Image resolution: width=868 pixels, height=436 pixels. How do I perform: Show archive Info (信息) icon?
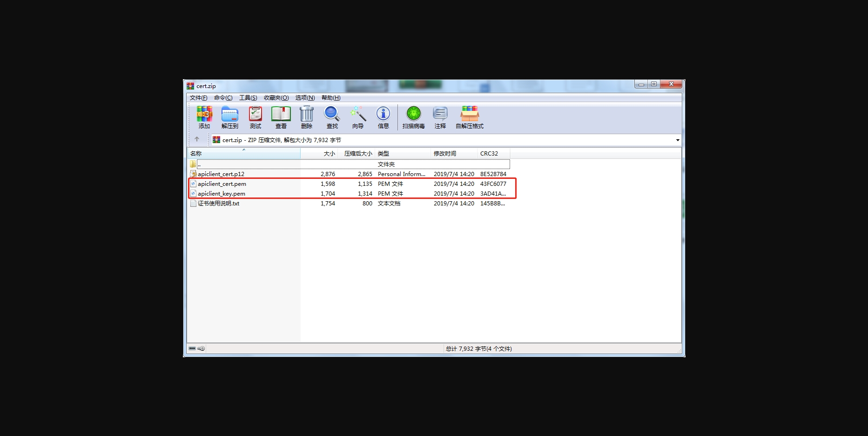pos(383,117)
